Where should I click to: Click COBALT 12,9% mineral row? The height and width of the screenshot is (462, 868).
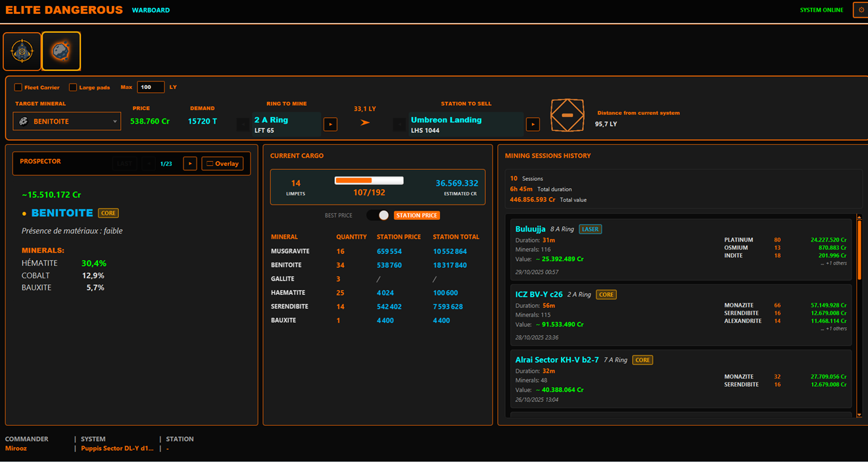(63, 276)
